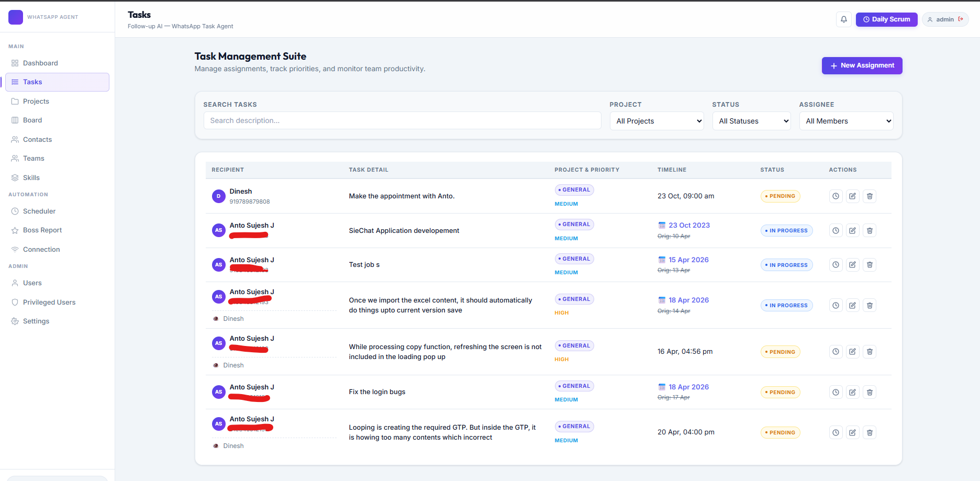Edit the "Make the appointment with Anto" task
This screenshot has width=980, height=481.
(852, 196)
